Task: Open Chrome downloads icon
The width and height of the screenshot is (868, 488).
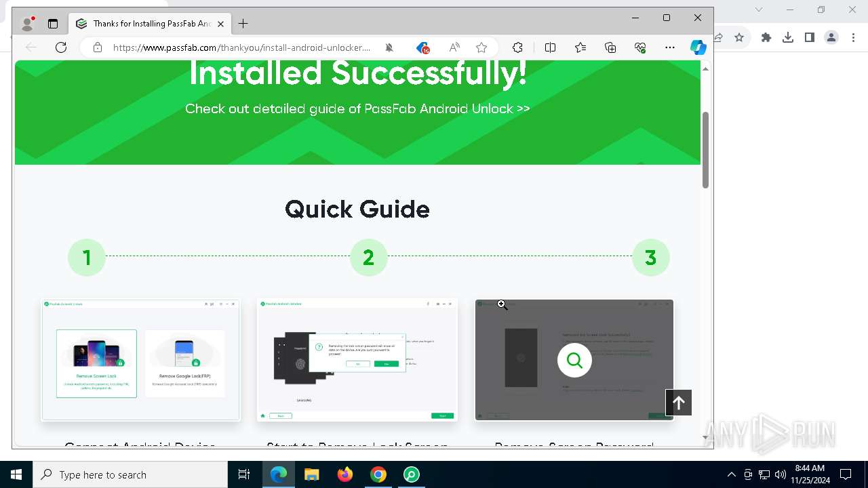Action: pos(788,38)
